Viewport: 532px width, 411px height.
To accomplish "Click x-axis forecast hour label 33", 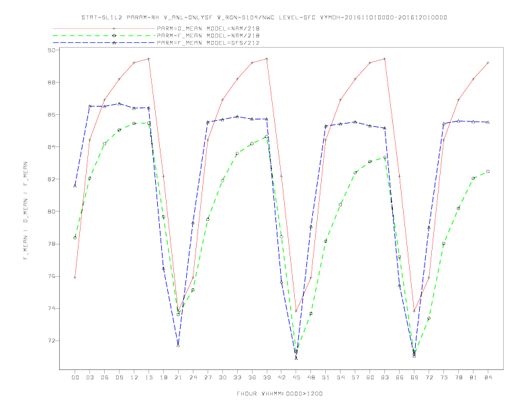I will pos(237,377).
